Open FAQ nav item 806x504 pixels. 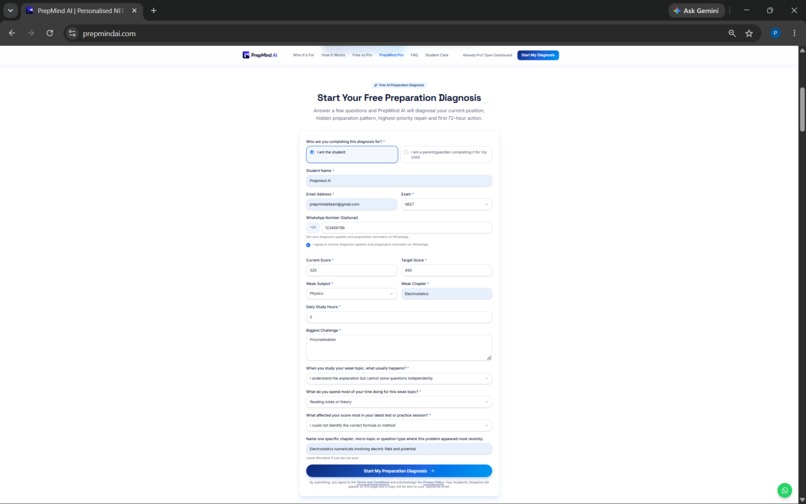tap(414, 55)
